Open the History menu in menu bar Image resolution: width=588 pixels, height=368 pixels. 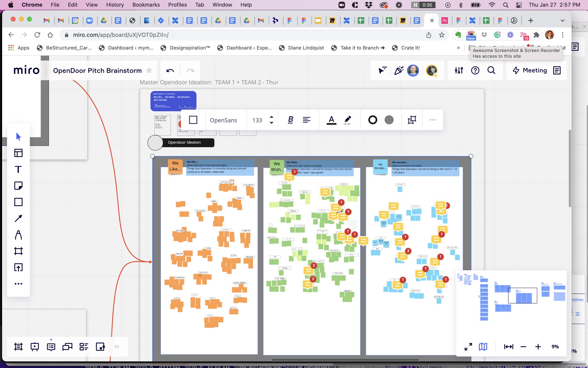point(115,5)
